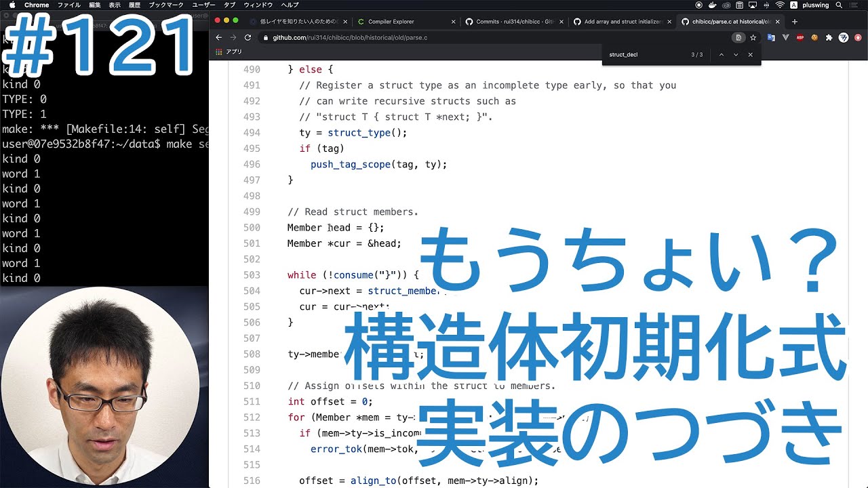Image resolution: width=868 pixels, height=488 pixels.
Task: Switch to the Commits rui314/chibicc tab
Action: (x=514, y=22)
